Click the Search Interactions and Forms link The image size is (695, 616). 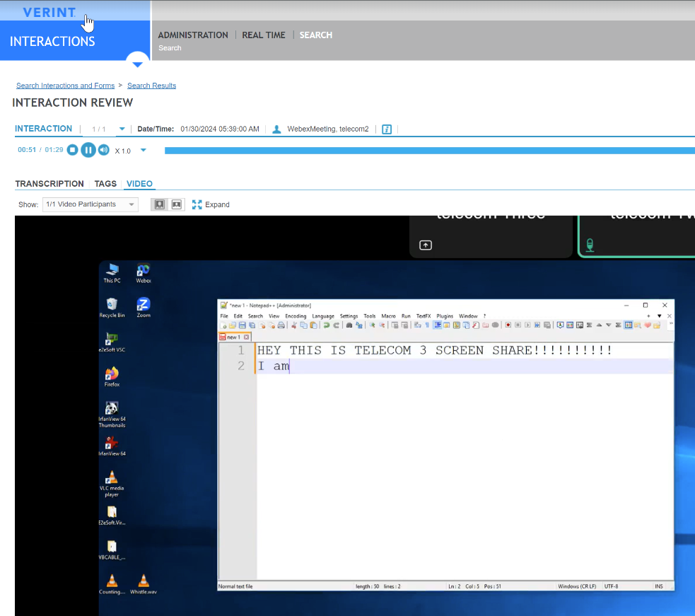(65, 86)
